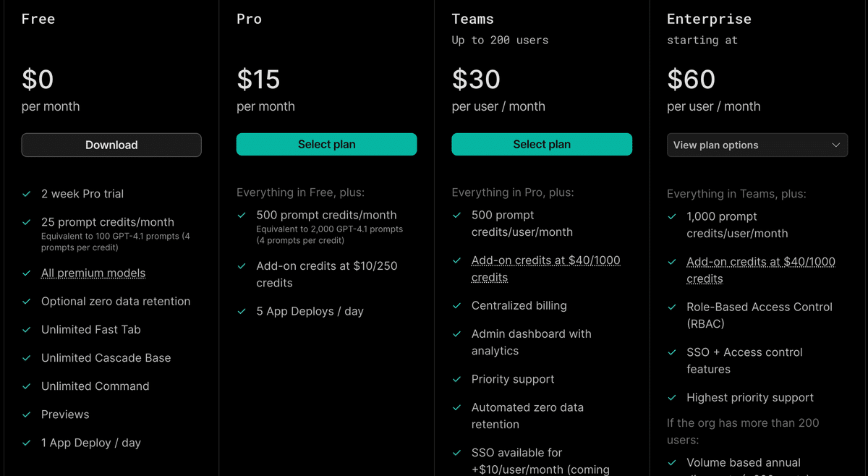868x476 pixels.
Task: Click checkmark beside Unlimited Cascade Base
Action: (27, 358)
